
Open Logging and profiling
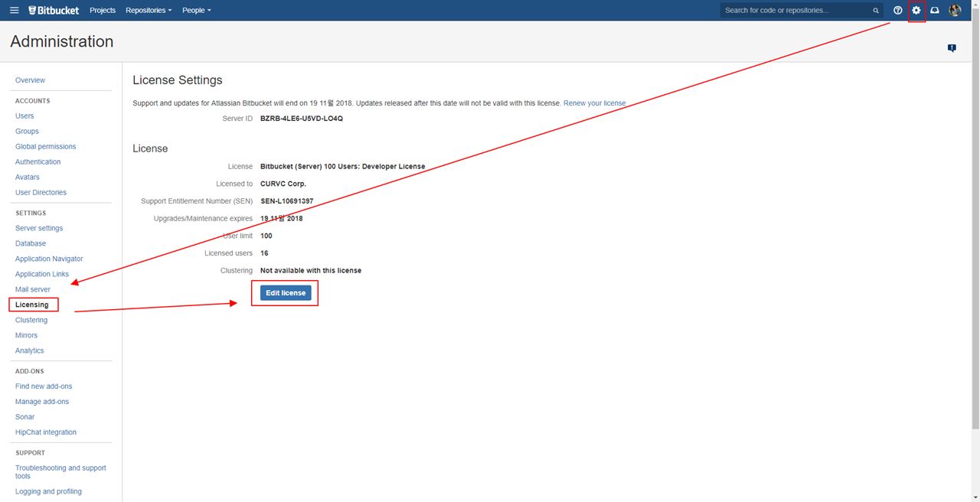pos(48,492)
